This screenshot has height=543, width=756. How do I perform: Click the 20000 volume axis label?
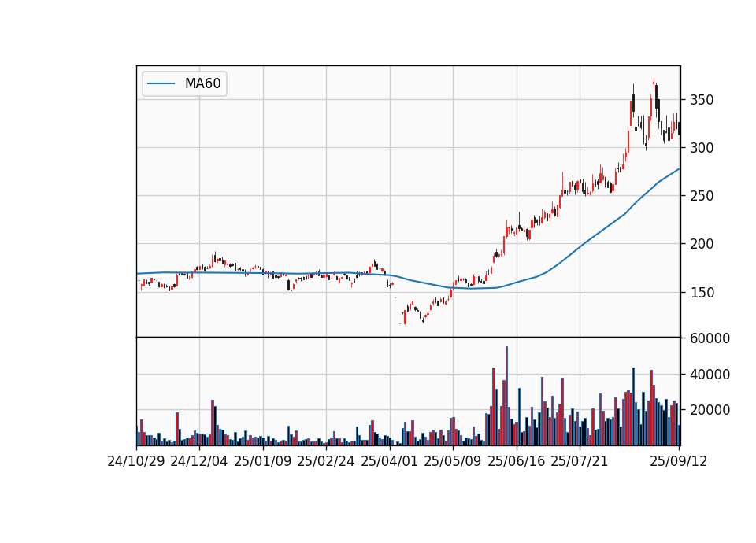(710, 410)
